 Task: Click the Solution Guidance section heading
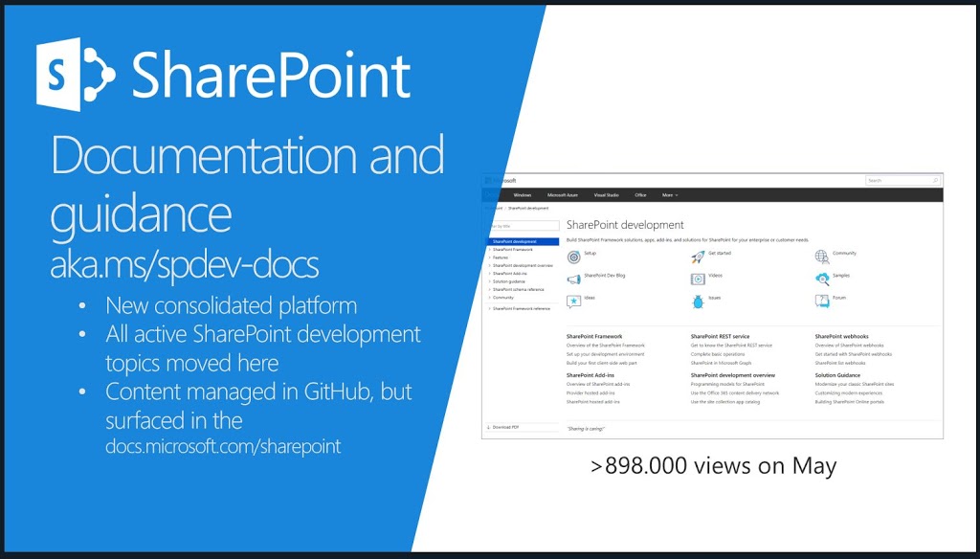click(x=837, y=375)
